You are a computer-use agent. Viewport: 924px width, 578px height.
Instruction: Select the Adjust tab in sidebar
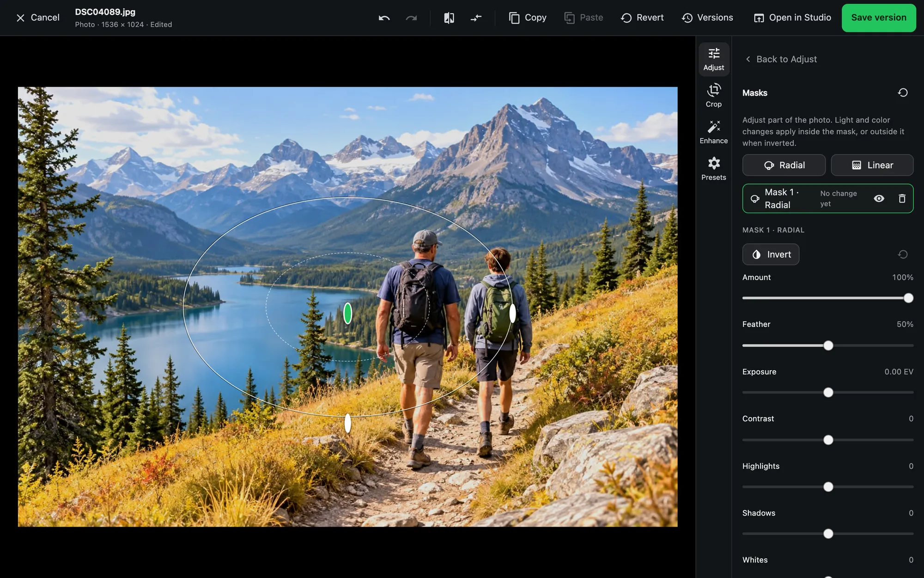click(714, 59)
